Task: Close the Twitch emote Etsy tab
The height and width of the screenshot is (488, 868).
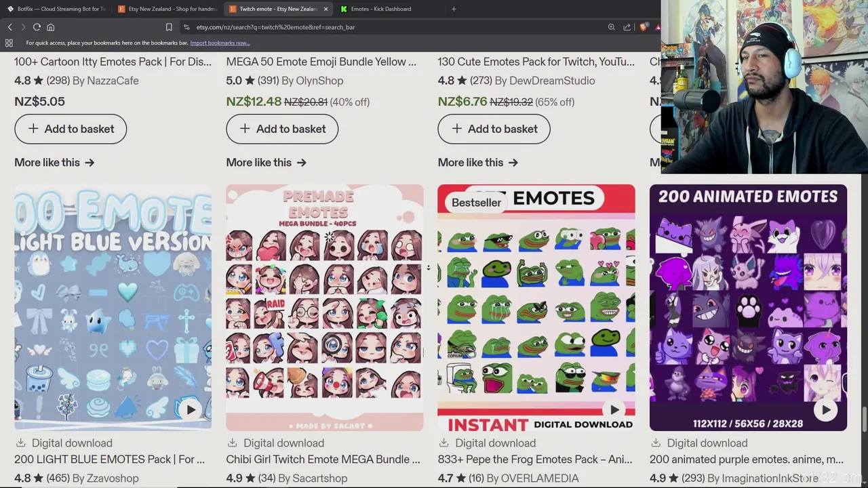Action: click(326, 9)
